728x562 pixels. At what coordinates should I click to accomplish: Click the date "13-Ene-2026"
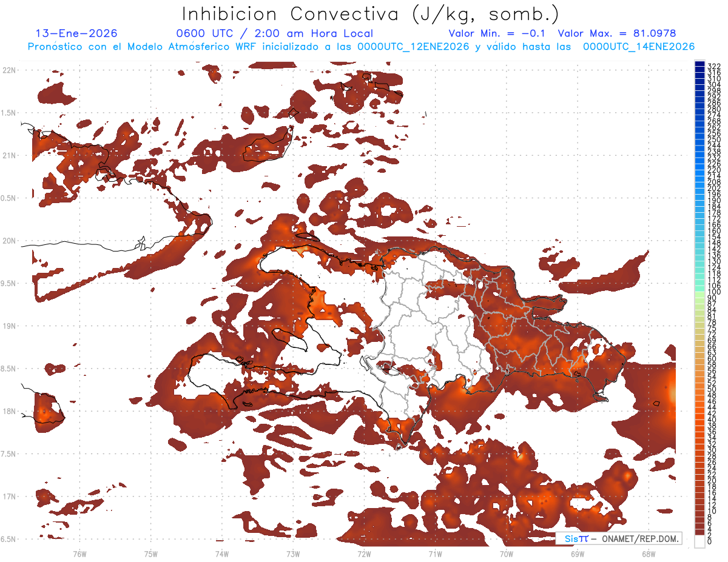coord(77,33)
